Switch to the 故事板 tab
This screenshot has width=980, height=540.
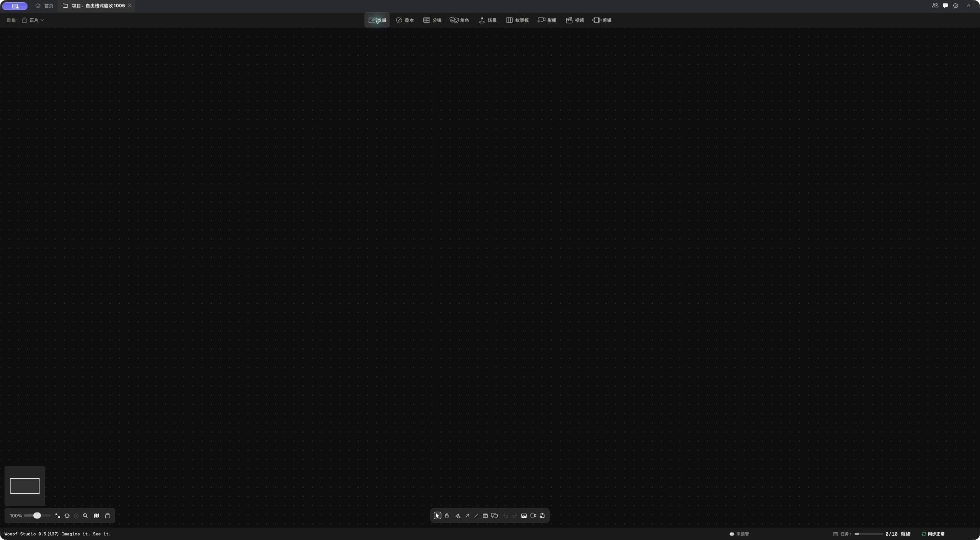click(x=517, y=20)
